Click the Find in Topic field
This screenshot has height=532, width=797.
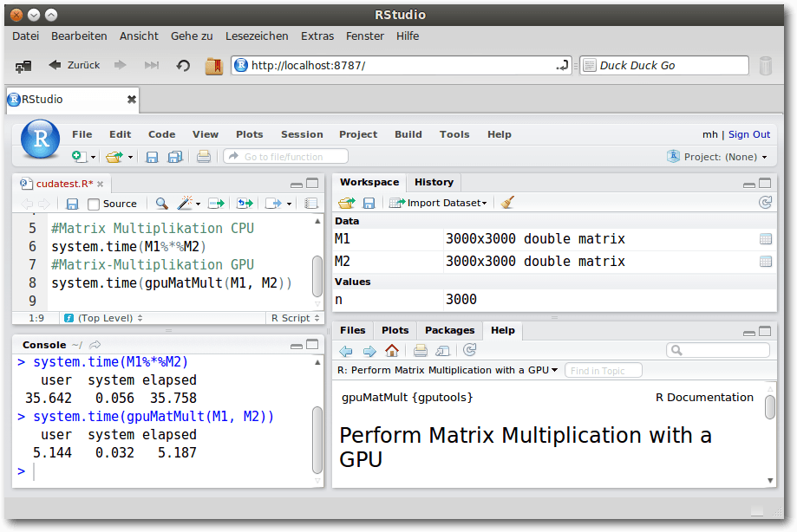(604, 371)
